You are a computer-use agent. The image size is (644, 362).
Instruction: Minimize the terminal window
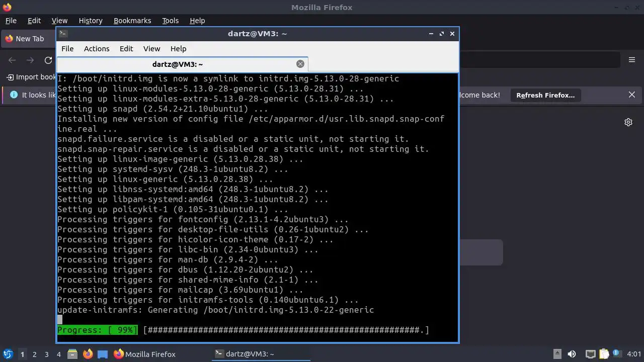pos(431,34)
